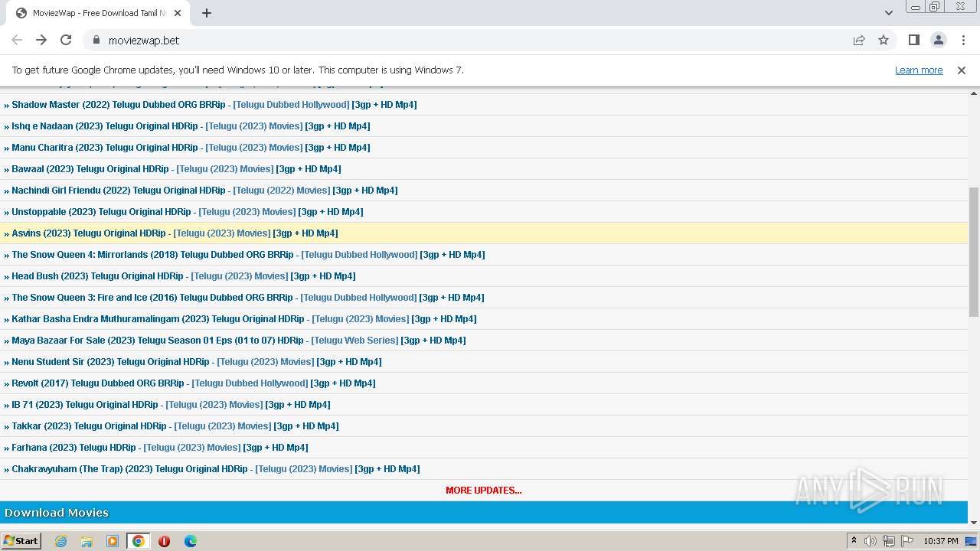Screen dimensions: 980x551
Task: Select the MoviezWap browser tab
Action: click(98, 13)
